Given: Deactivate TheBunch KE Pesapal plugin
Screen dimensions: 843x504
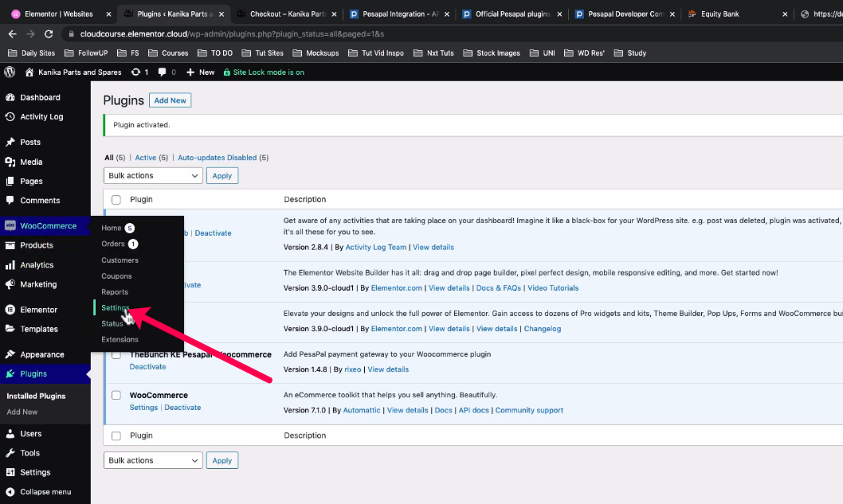Looking at the screenshot, I should point(147,366).
